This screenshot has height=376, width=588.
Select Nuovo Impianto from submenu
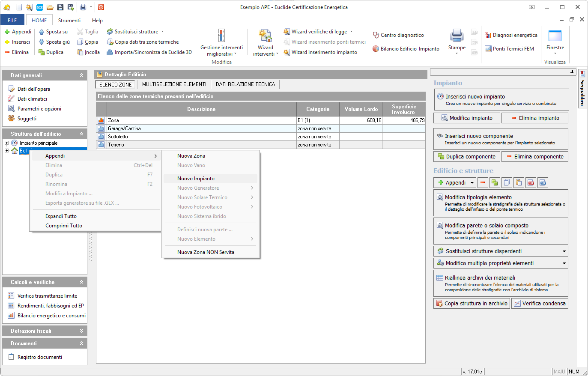click(196, 179)
